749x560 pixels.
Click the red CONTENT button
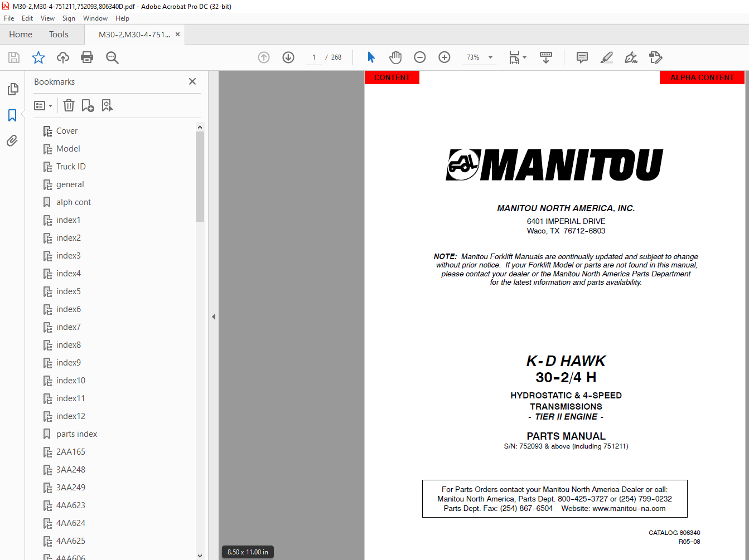point(392,77)
